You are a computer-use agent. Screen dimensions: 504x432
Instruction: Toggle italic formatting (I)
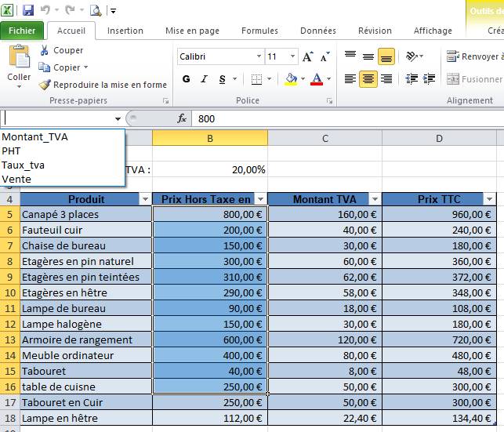[x=205, y=79]
